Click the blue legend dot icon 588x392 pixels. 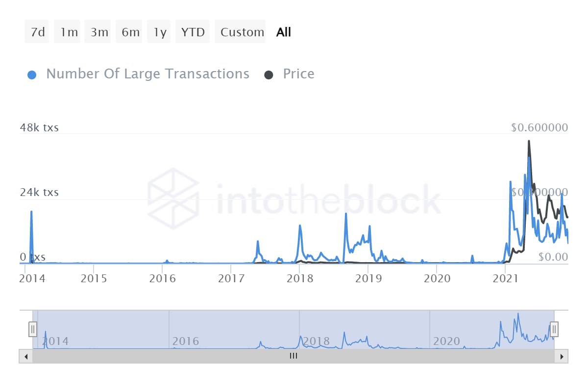coord(32,73)
